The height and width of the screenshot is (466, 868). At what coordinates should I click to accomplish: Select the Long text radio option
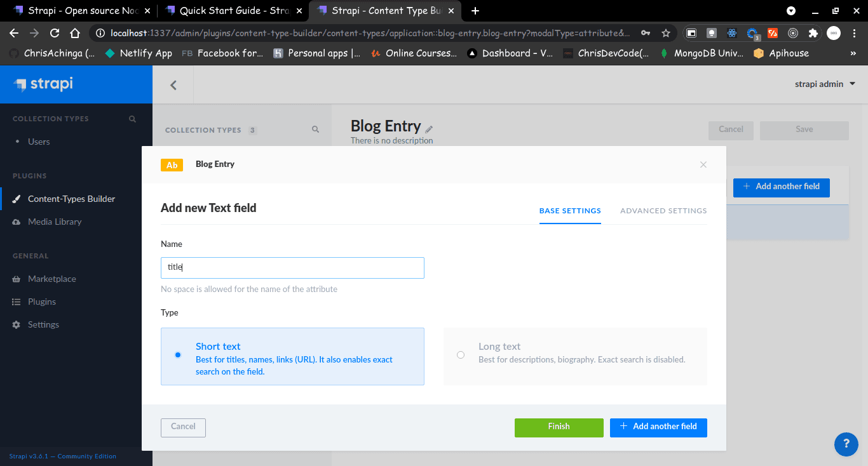click(461, 355)
